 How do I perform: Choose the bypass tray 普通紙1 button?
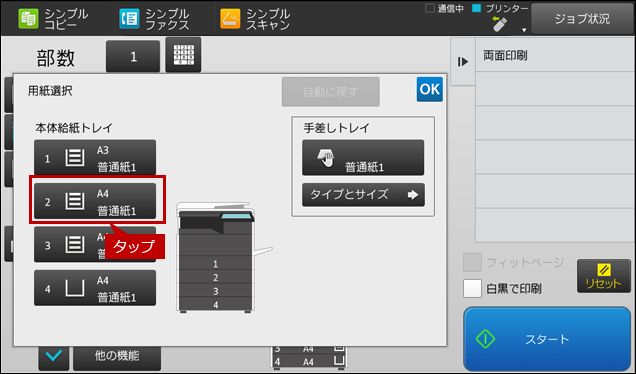(363, 158)
